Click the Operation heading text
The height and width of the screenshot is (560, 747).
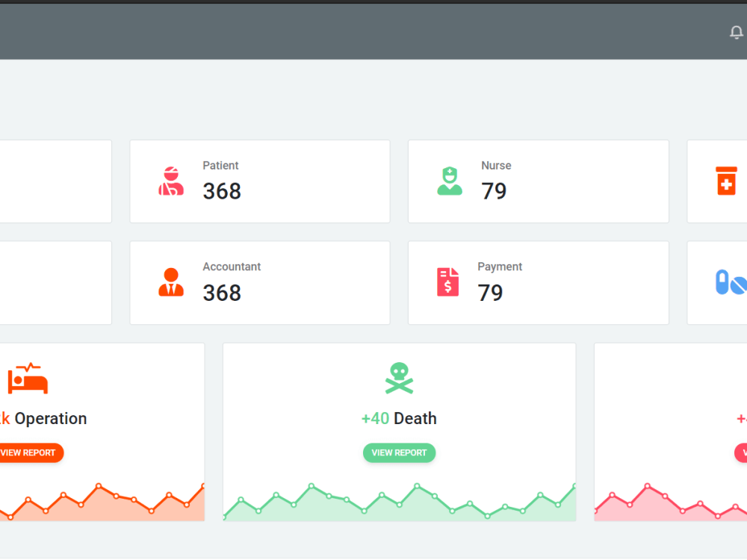[51, 419]
